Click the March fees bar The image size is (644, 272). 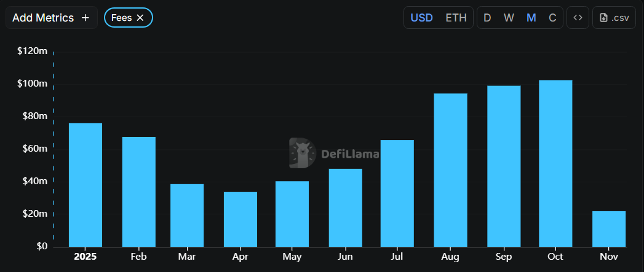[187, 215]
